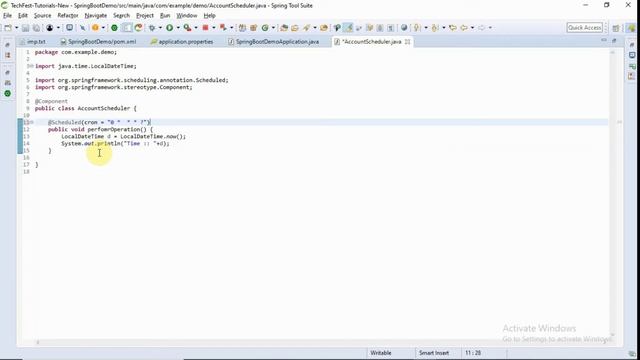Close the AccountScheduler.java editor tab
The width and height of the screenshot is (640, 360).
(407, 42)
